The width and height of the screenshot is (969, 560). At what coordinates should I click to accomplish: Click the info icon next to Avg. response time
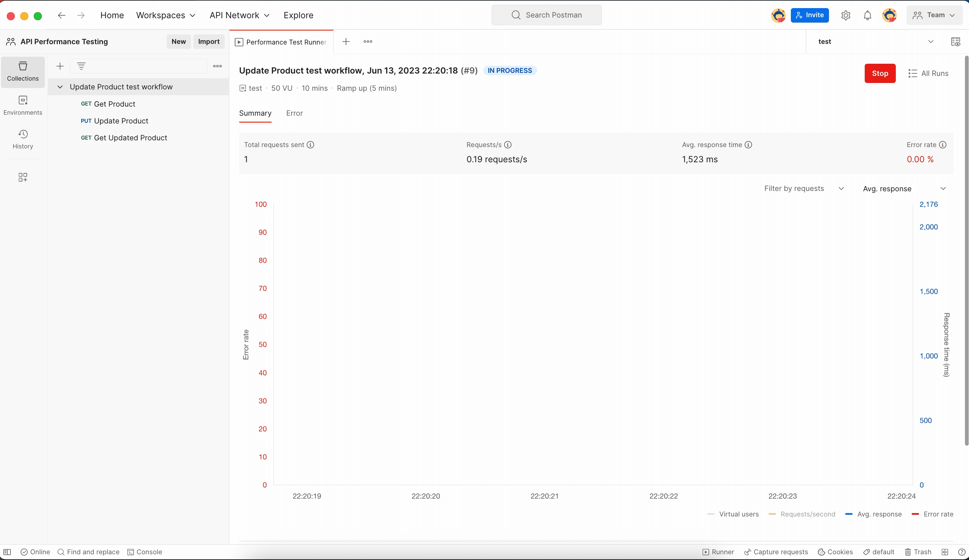(748, 145)
